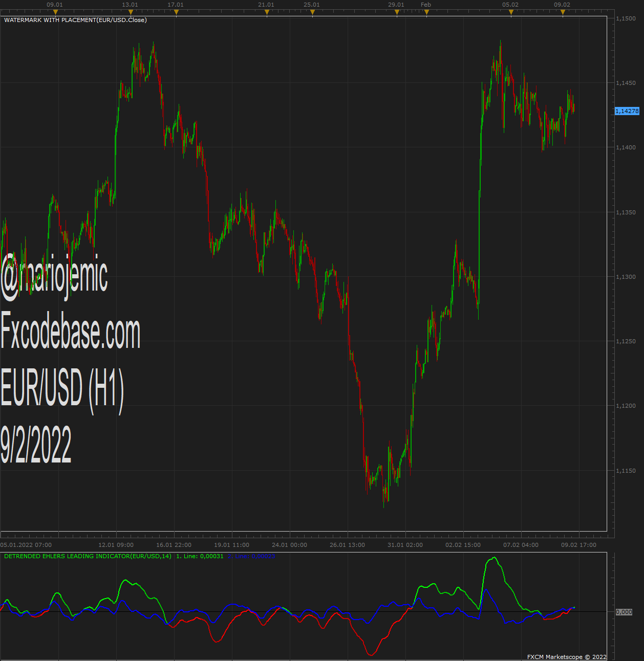This screenshot has height=661, width=644.
Task: Click the 0,000 zero level label
Action: coord(624,612)
